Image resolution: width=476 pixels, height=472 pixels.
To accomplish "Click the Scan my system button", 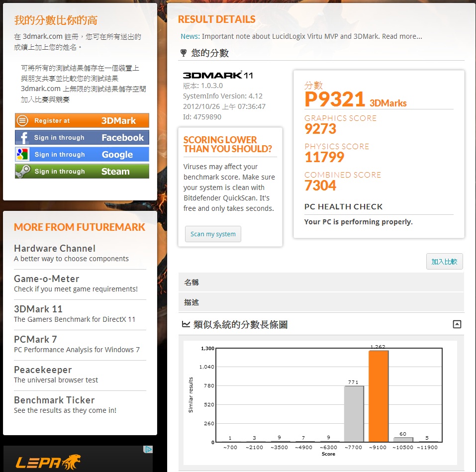I will [x=213, y=234].
